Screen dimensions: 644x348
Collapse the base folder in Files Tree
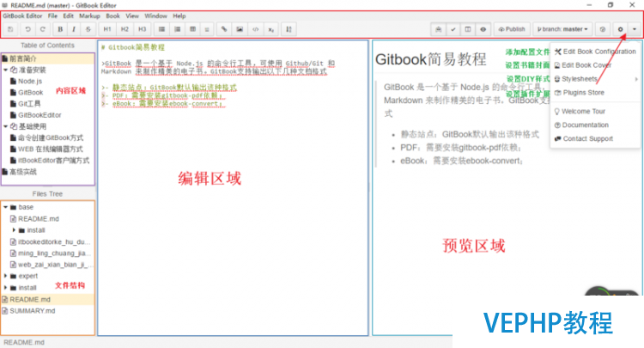[5, 207]
